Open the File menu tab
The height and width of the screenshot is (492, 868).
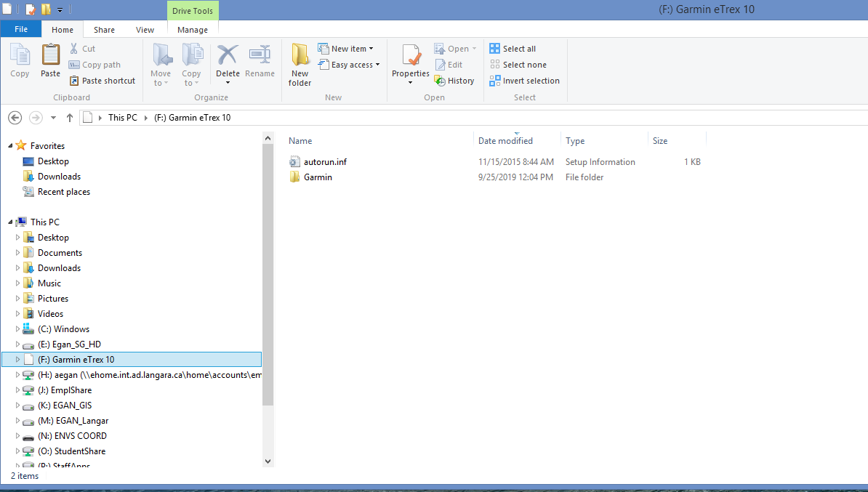(x=21, y=30)
